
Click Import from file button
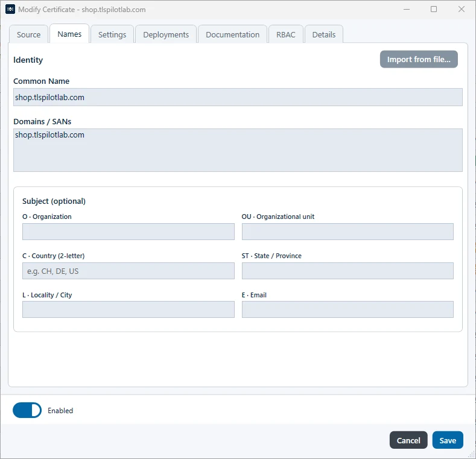pos(419,59)
